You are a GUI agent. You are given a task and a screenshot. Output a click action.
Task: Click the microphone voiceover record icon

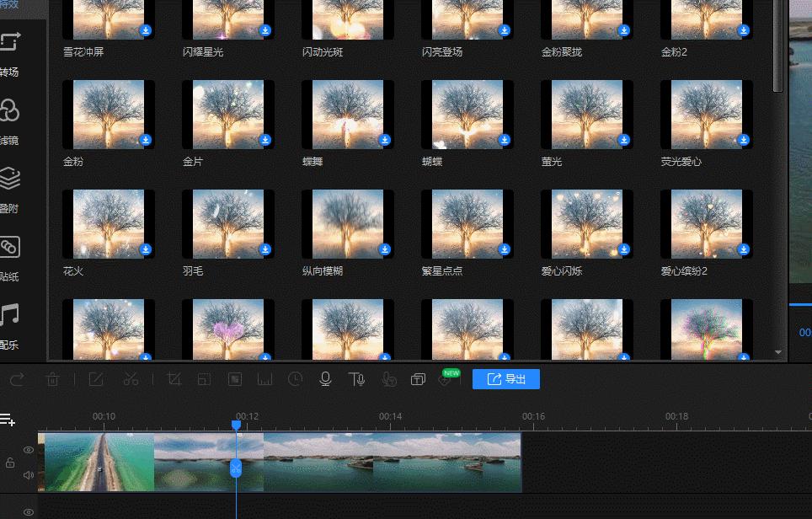pos(325,380)
